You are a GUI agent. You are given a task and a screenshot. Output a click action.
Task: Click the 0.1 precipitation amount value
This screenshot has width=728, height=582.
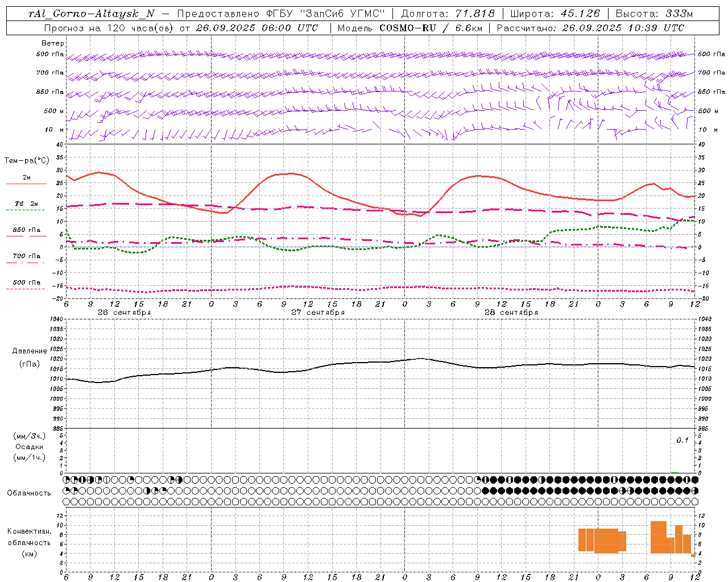[x=682, y=440]
